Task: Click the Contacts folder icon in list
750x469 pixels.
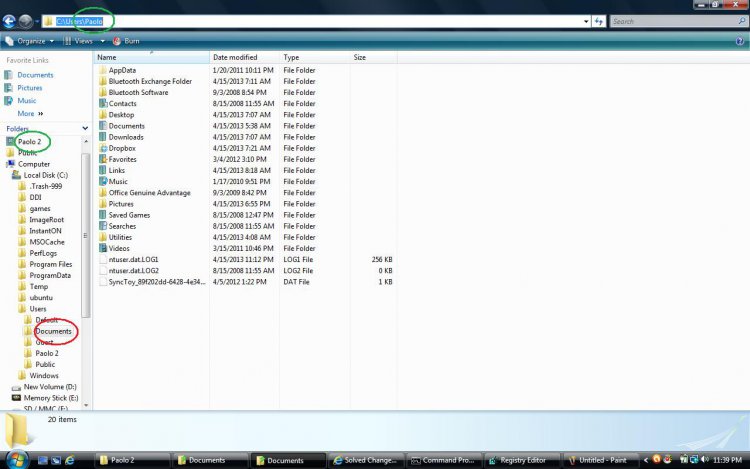Action: [102, 104]
